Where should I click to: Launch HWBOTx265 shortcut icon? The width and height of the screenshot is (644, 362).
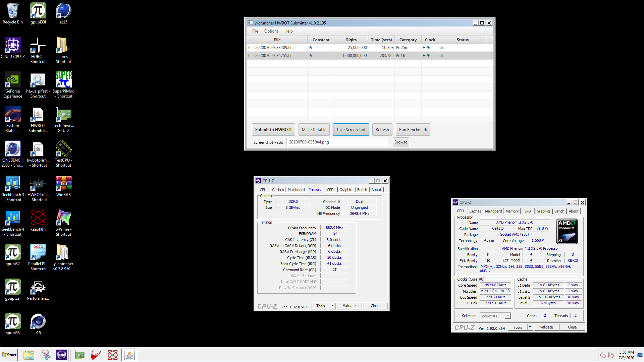(x=38, y=188)
